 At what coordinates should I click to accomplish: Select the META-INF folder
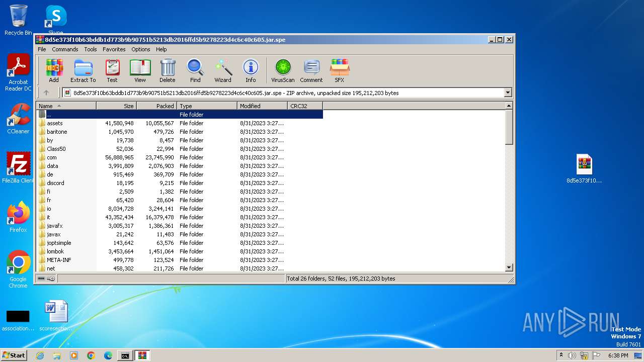click(59, 260)
